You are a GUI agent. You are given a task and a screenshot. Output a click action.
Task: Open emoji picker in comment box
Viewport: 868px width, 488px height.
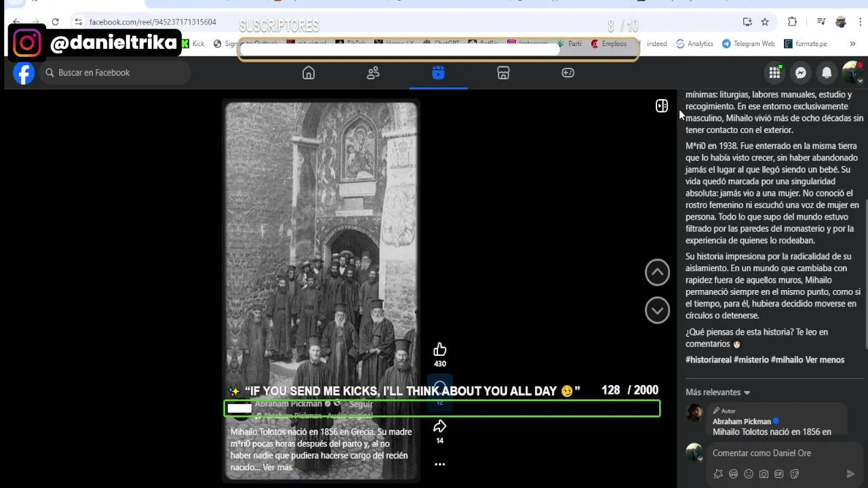(749, 474)
